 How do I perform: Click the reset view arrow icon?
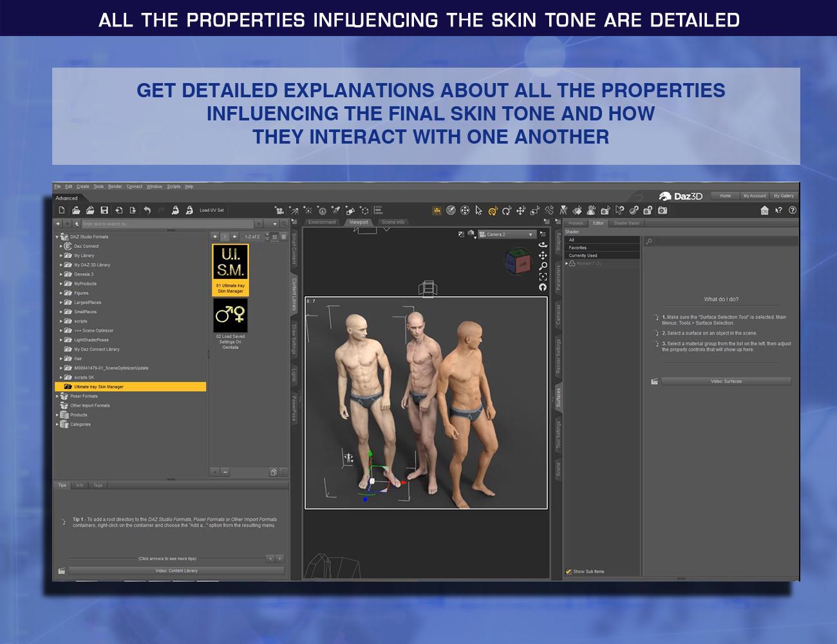pyautogui.click(x=543, y=287)
